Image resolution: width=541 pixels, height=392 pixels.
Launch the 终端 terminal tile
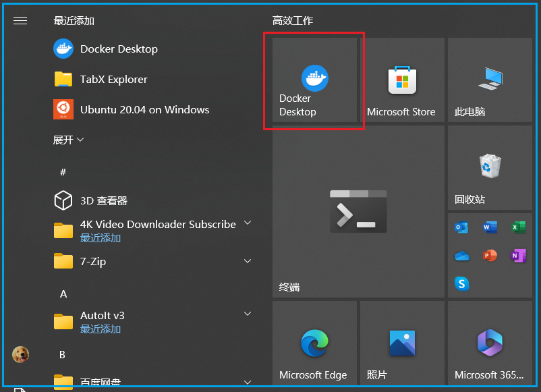point(358,211)
